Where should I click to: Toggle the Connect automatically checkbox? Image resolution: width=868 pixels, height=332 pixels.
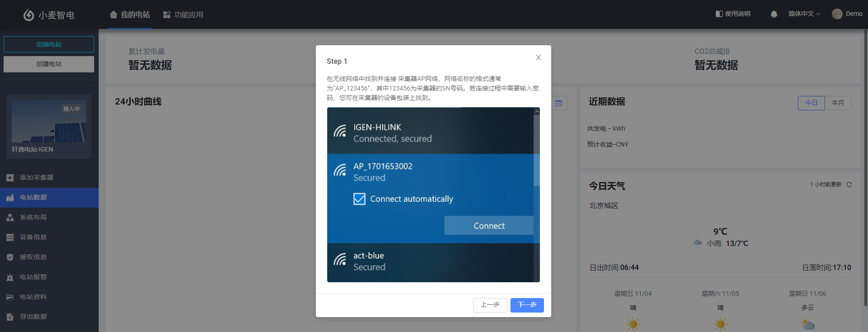(x=359, y=199)
